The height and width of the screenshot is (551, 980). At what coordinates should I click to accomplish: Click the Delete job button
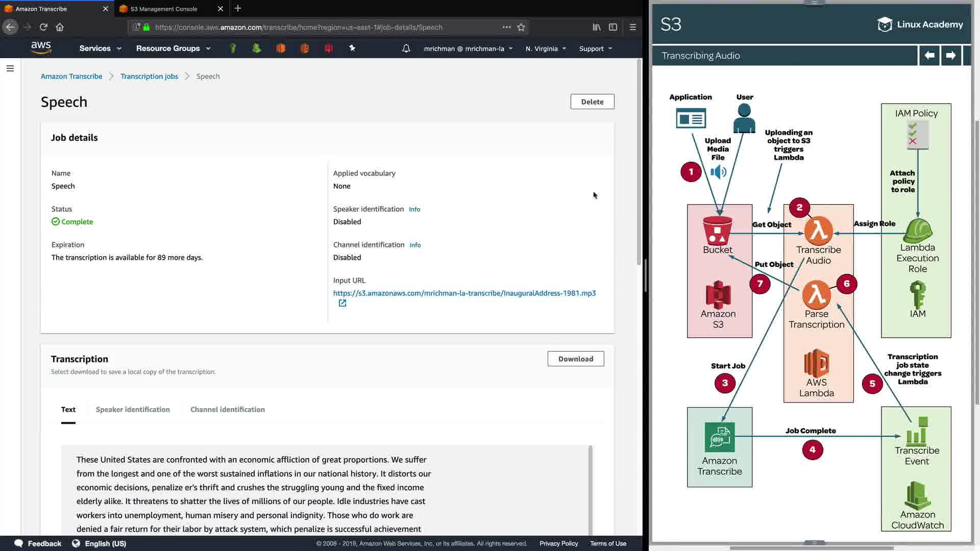[x=592, y=102]
